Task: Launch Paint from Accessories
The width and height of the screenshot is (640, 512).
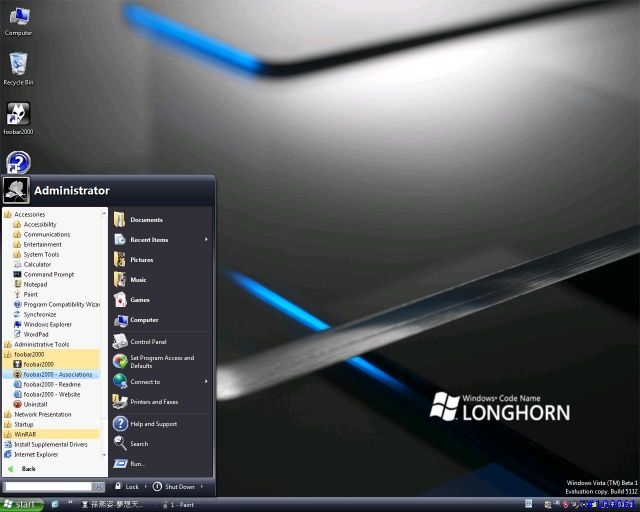Action: (x=26, y=294)
